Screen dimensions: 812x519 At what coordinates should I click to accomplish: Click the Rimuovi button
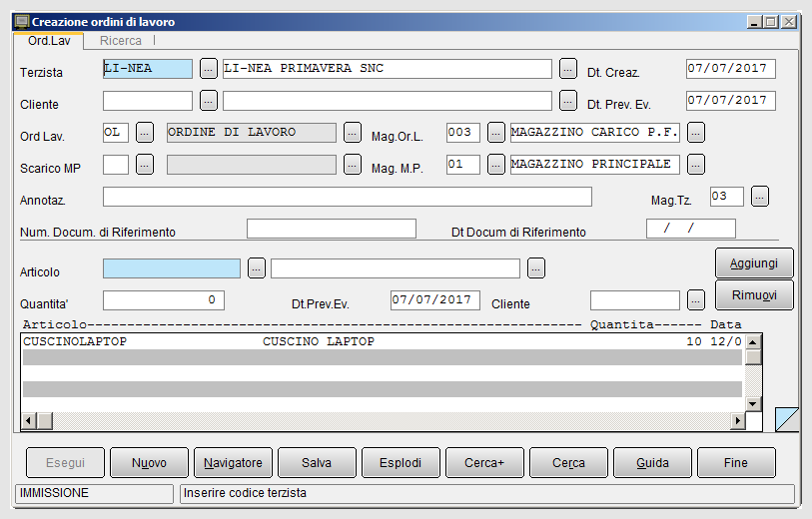pos(754,295)
